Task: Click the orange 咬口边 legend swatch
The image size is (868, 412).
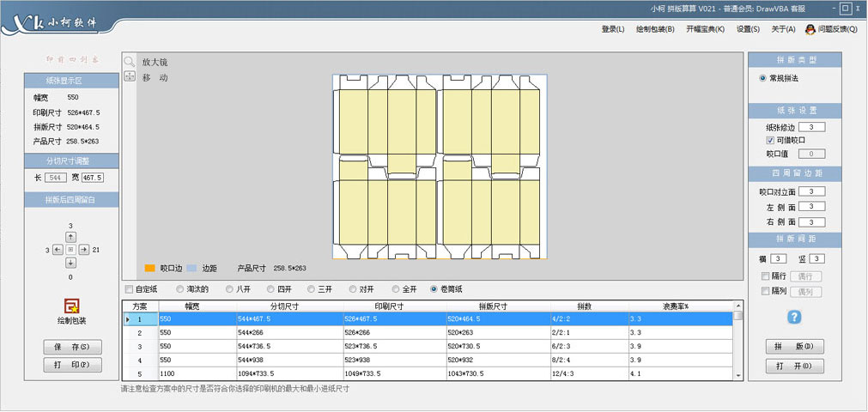Action: click(149, 269)
